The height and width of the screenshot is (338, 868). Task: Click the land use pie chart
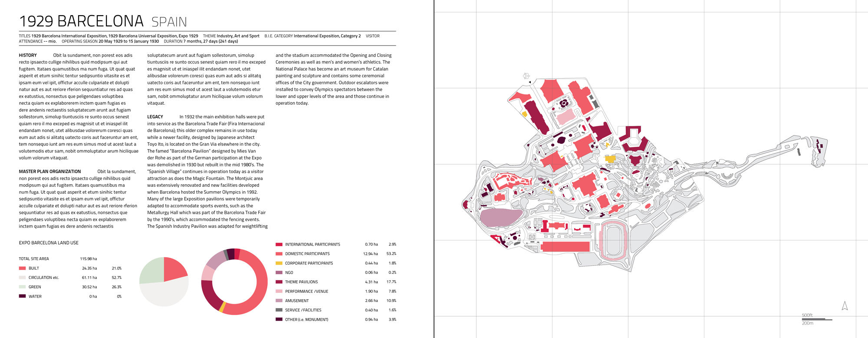click(164, 282)
